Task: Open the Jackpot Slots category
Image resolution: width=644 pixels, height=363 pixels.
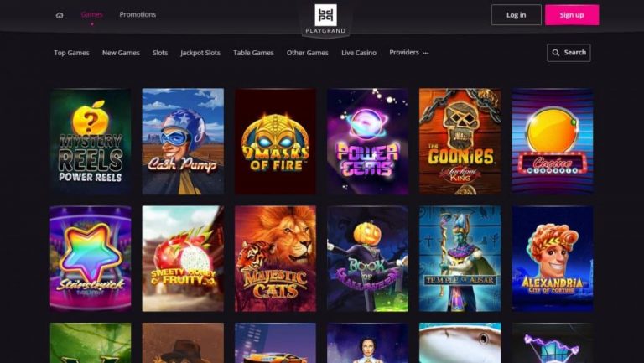Action: [x=200, y=53]
